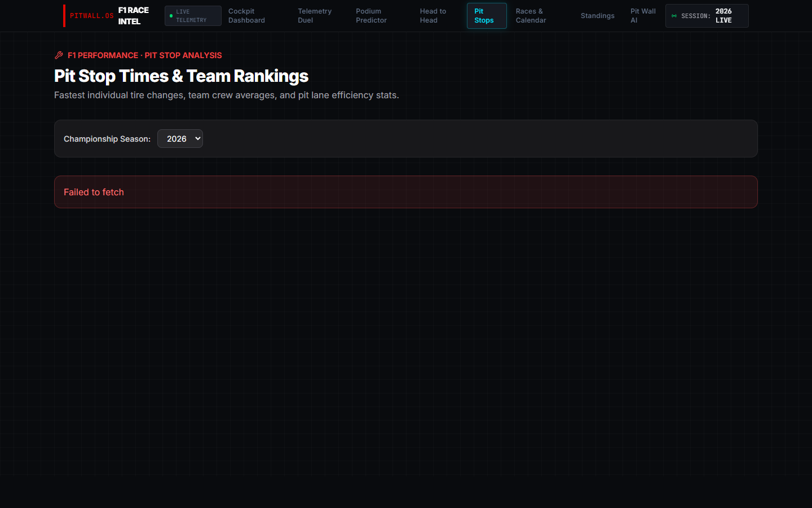Screen dimensions: 812x508
Task: Click the Session 2026 Live indicator
Action: pyautogui.click(x=707, y=16)
